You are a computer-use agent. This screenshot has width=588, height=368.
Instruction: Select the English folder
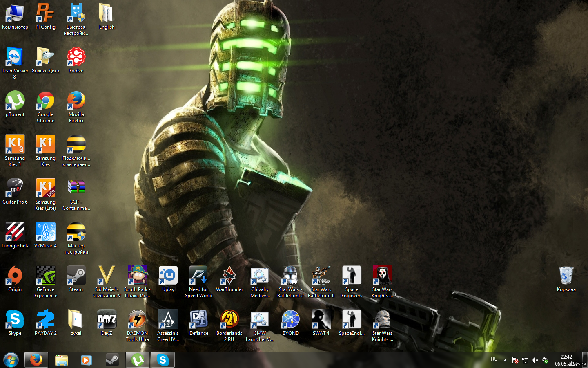coord(107,17)
